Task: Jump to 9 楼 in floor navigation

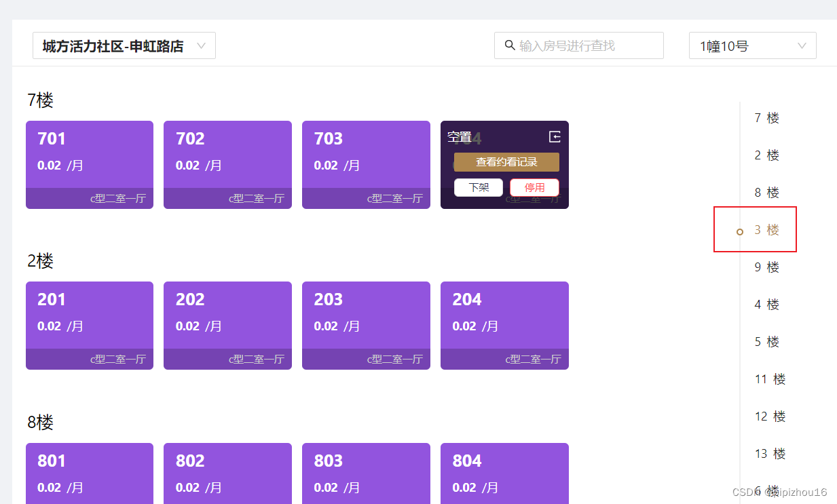Action: pos(767,267)
